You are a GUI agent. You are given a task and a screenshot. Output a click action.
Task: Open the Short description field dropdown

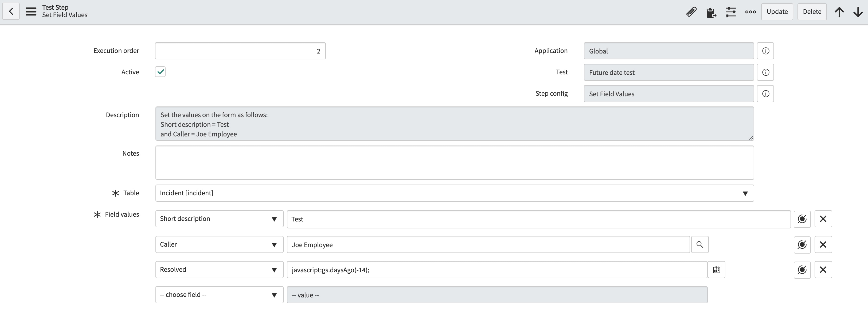coord(219,219)
